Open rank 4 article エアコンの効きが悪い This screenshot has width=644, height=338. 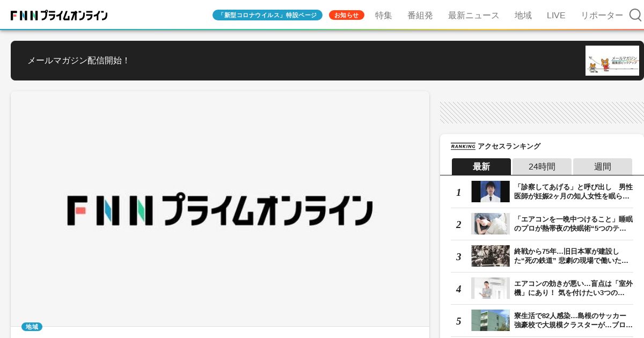pos(574,288)
